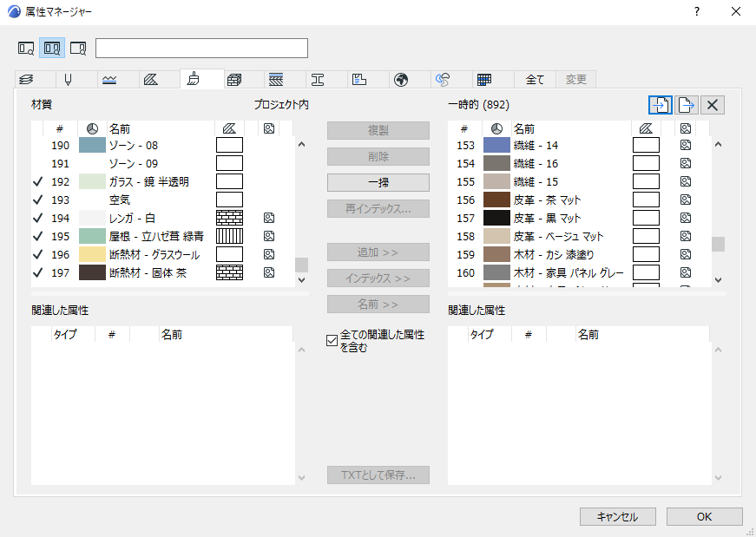Select the Fills tab icon
The image size is (756, 537).
tap(151, 80)
